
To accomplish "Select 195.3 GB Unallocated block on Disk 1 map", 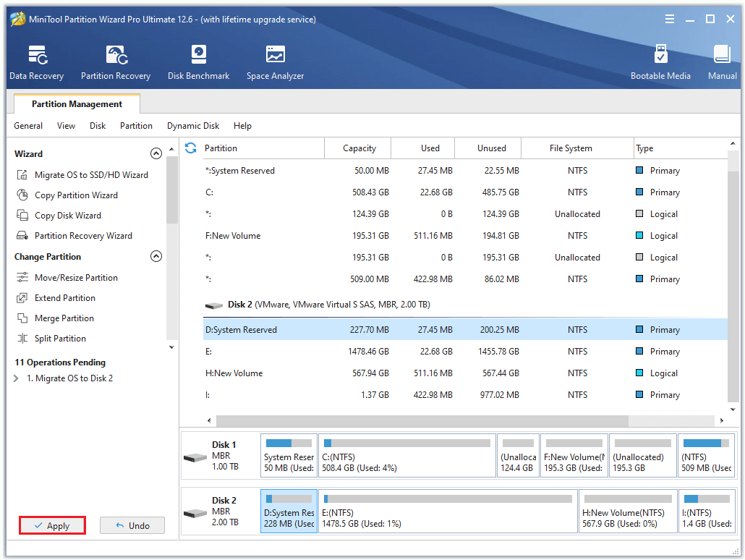I will (642, 455).
